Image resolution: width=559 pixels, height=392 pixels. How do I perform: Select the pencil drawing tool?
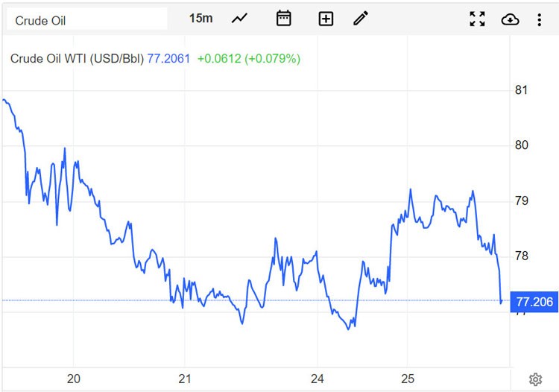361,19
